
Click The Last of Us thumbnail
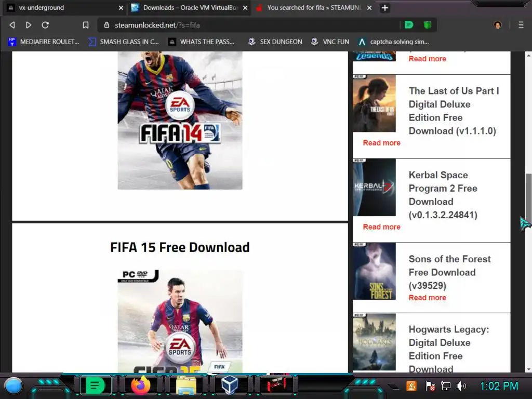[374, 103]
